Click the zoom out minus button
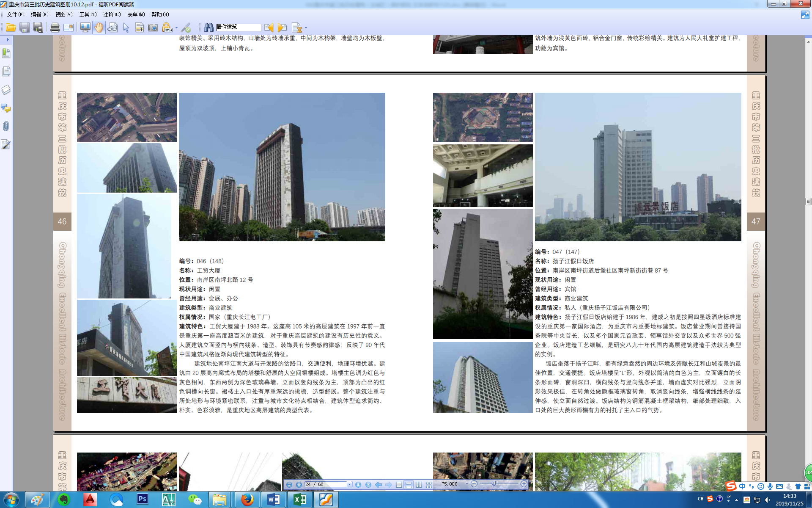 (x=474, y=484)
